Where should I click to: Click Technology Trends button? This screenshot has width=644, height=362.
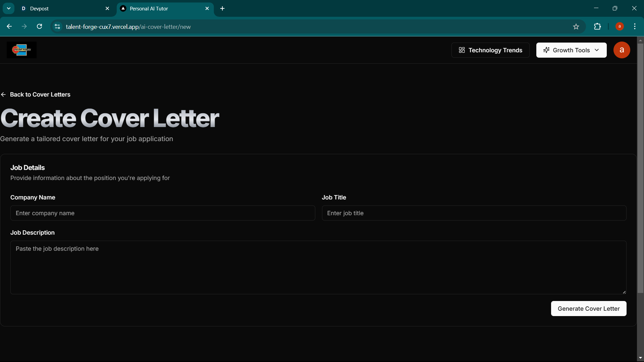pos(490,50)
